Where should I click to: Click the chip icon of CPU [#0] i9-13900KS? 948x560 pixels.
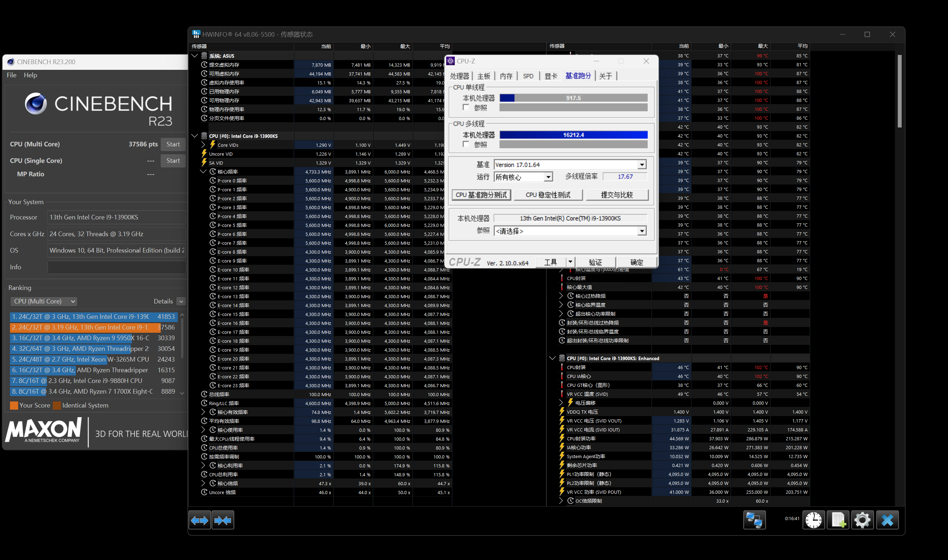point(204,136)
